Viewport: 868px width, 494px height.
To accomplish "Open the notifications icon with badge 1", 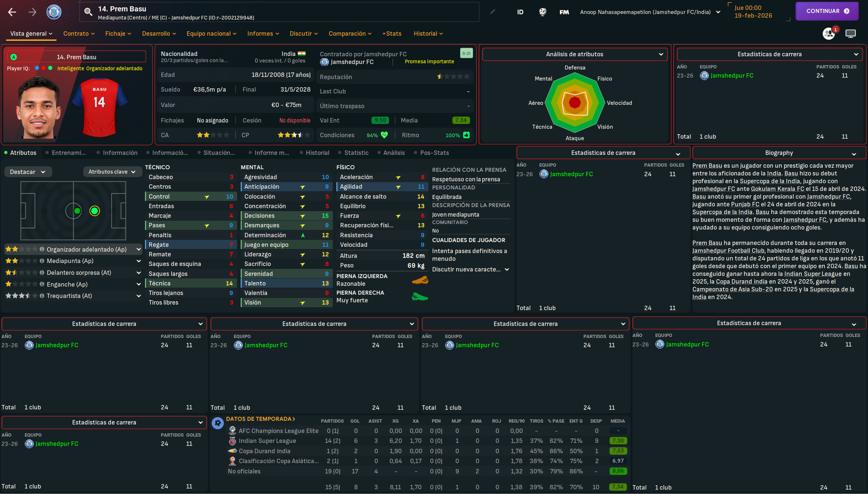I will click(x=829, y=33).
